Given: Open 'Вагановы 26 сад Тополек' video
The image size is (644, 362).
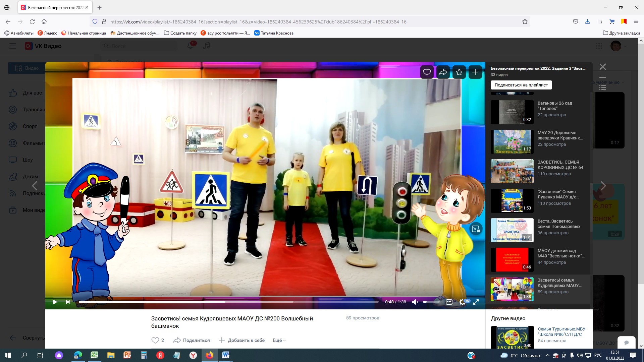Looking at the screenshot, I should (x=539, y=112).
